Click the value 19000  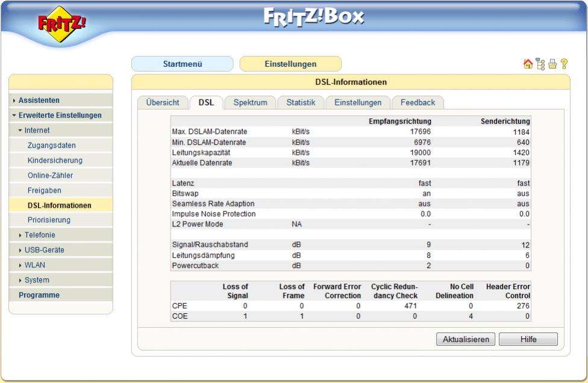click(421, 152)
